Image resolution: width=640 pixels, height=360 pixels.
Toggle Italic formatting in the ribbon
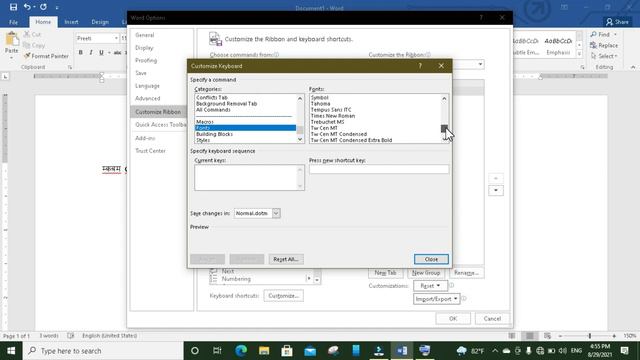[91, 52]
